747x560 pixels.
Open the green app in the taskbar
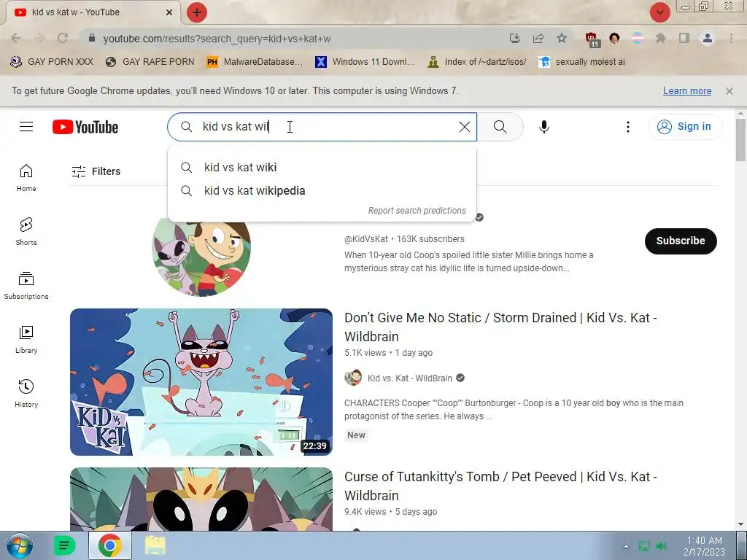(64, 545)
